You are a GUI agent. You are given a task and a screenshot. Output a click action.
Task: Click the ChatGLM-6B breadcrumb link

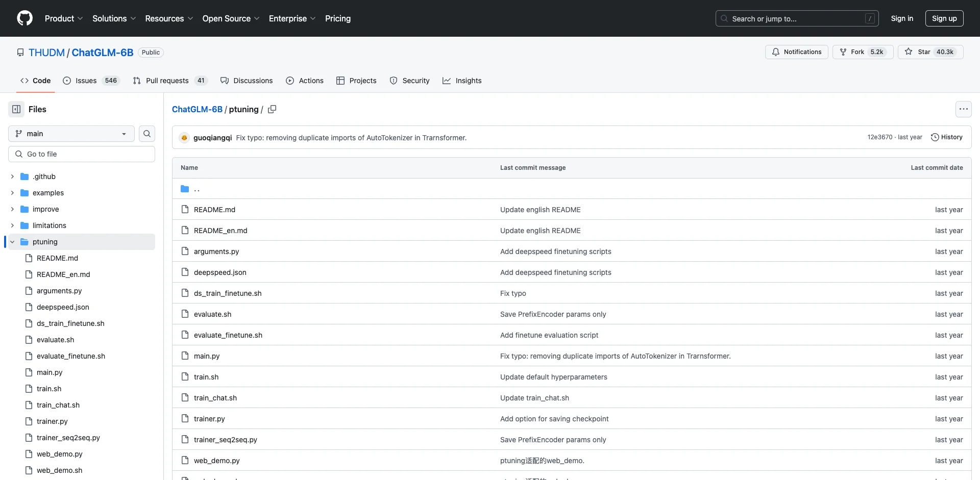tap(197, 109)
